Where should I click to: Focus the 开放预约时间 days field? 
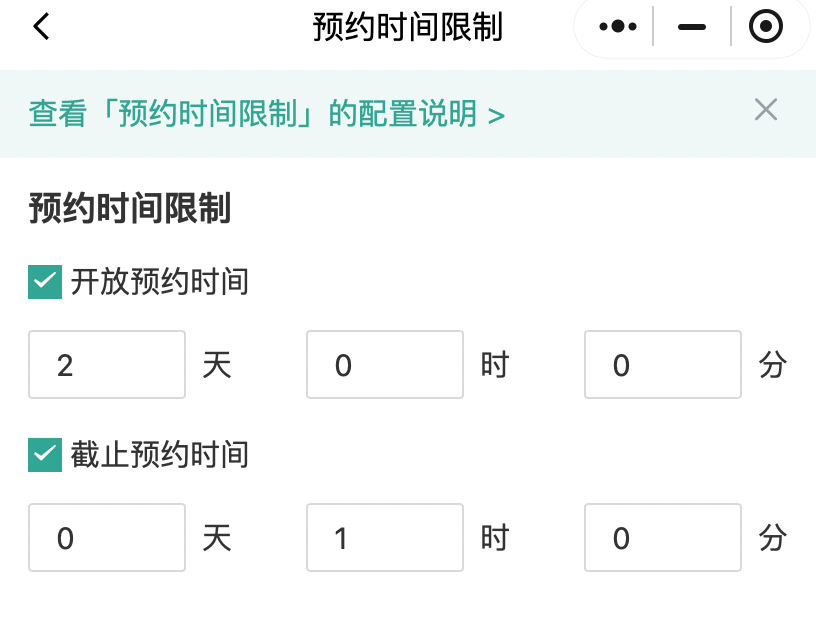[107, 365]
